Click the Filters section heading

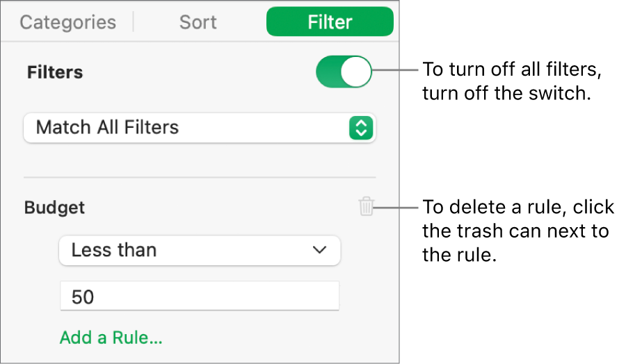coord(55,72)
